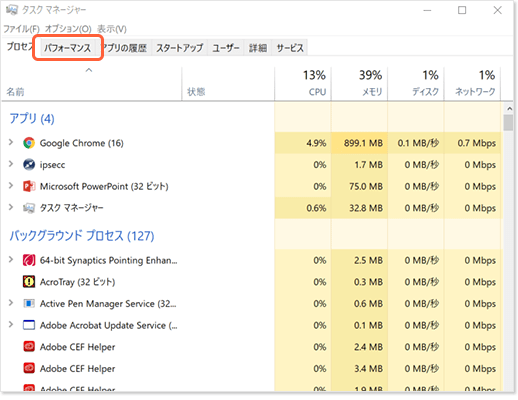
Task: Close the Task Manager window
Action: click(x=498, y=10)
